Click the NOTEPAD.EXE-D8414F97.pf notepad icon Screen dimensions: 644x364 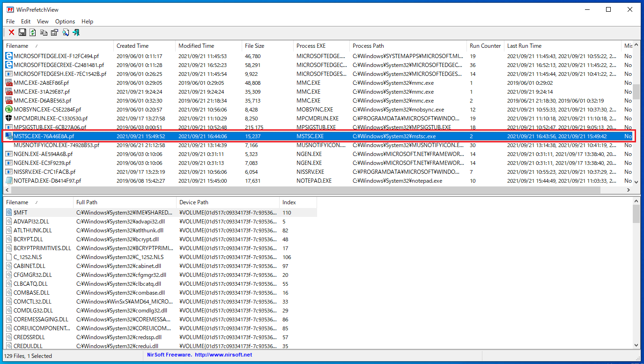(8, 181)
